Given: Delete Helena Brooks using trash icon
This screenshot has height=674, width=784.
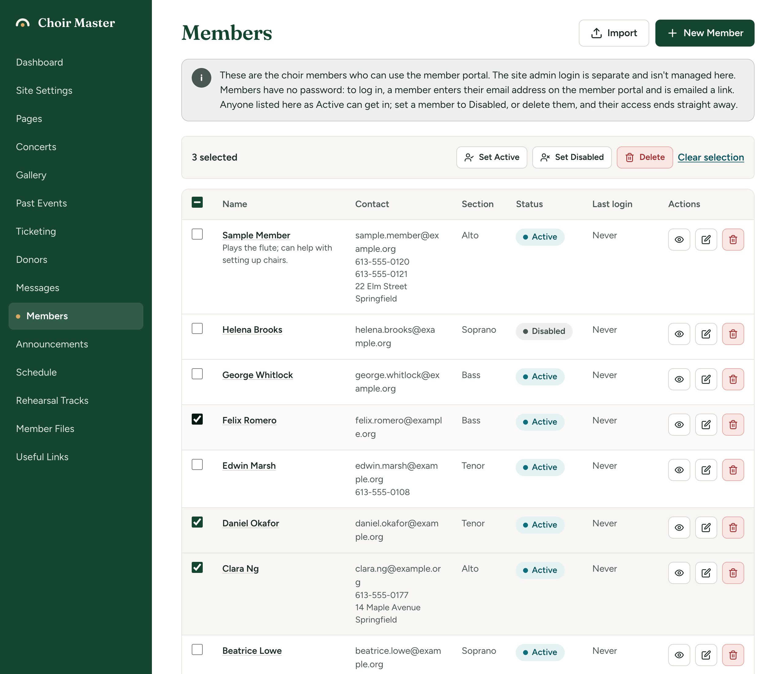Looking at the screenshot, I should [733, 334].
